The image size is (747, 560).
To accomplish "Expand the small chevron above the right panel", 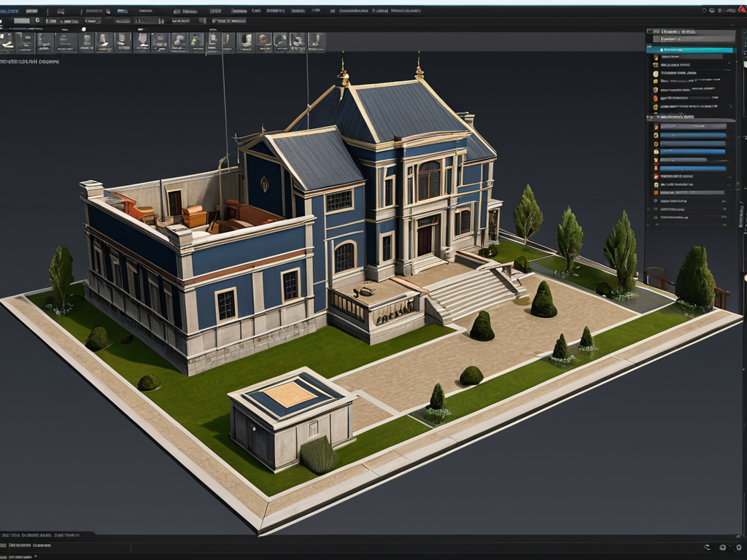I will click(733, 24).
